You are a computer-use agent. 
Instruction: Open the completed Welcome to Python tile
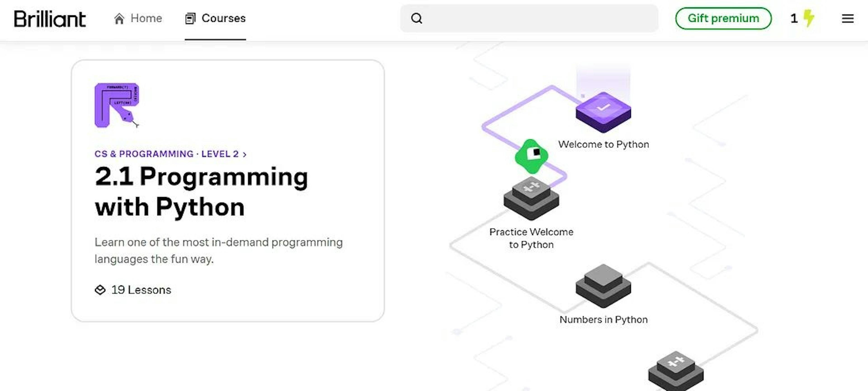click(x=603, y=112)
